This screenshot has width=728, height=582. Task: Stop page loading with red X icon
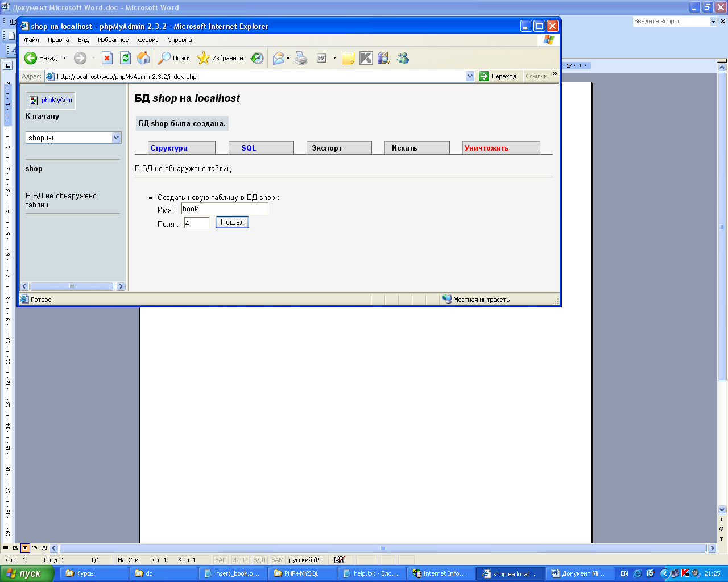coord(107,58)
